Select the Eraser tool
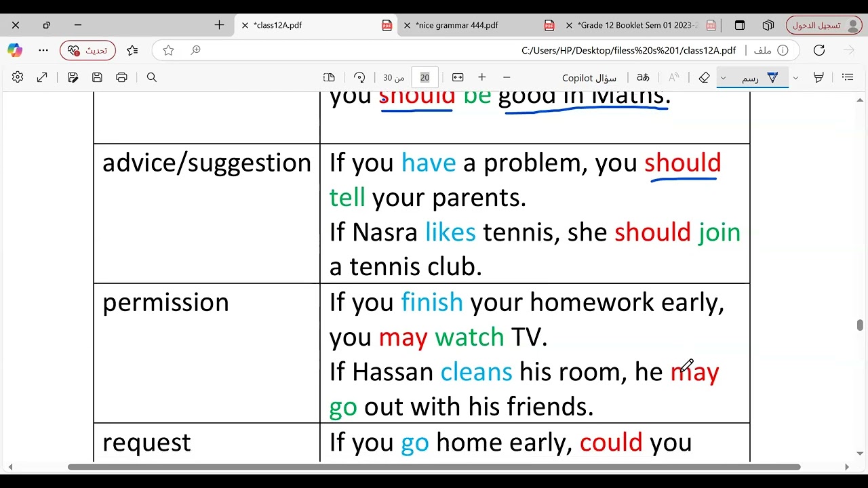Image resolution: width=868 pixels, height=488 pixels. 704,77
